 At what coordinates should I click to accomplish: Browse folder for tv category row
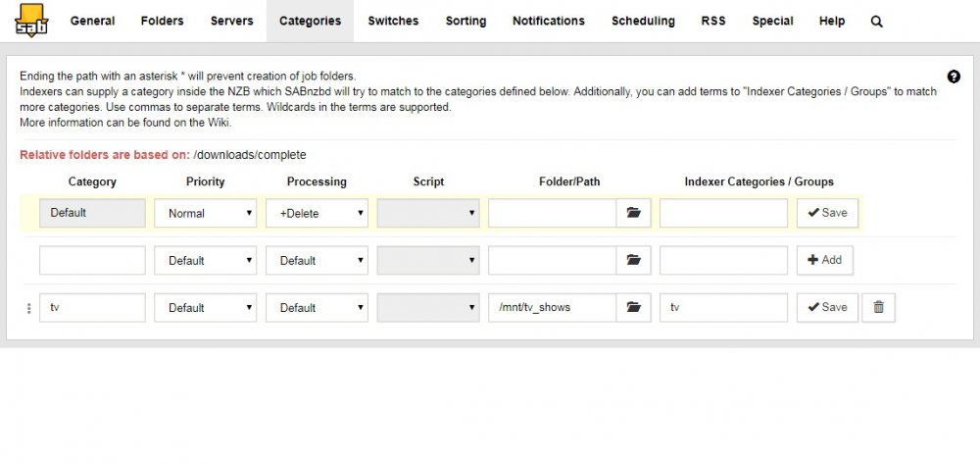point(634,308)
